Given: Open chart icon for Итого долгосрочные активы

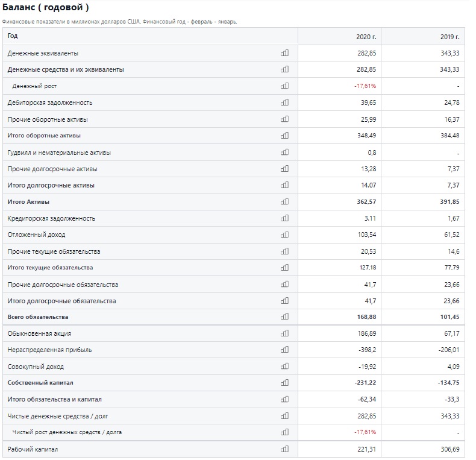Looking at the screenshot, I should tap(284, 184).
